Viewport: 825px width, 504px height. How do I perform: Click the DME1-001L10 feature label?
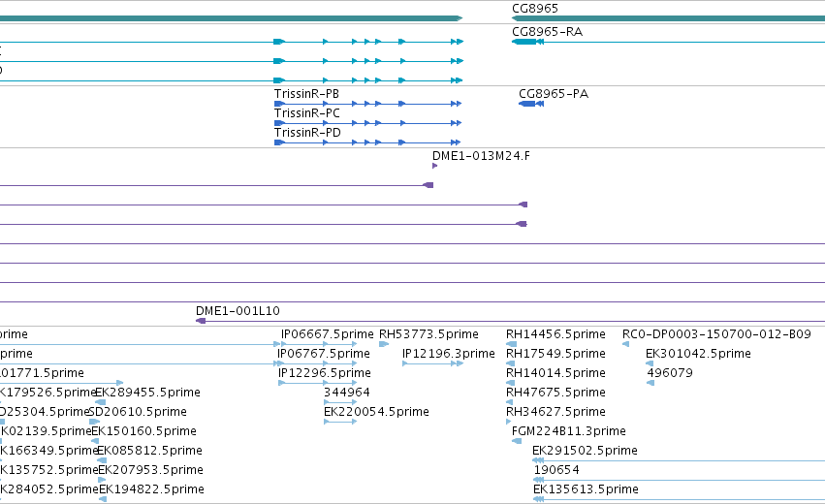point(238,311)
